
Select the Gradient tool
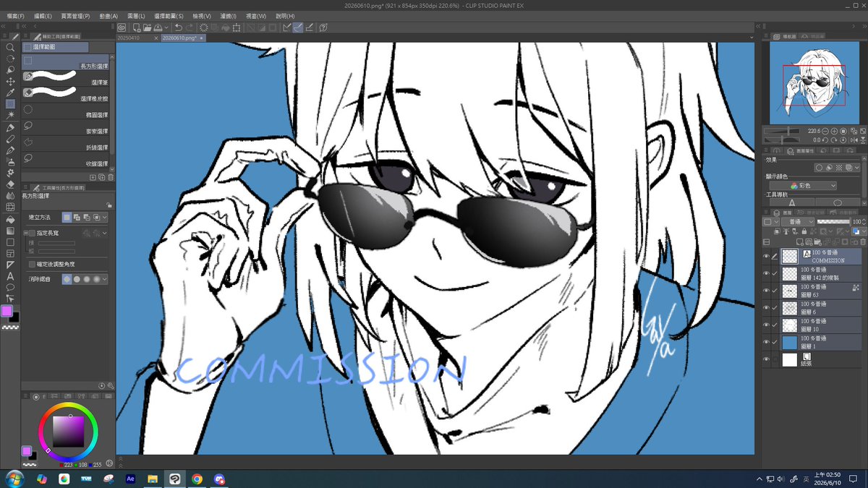click(10, 231)
